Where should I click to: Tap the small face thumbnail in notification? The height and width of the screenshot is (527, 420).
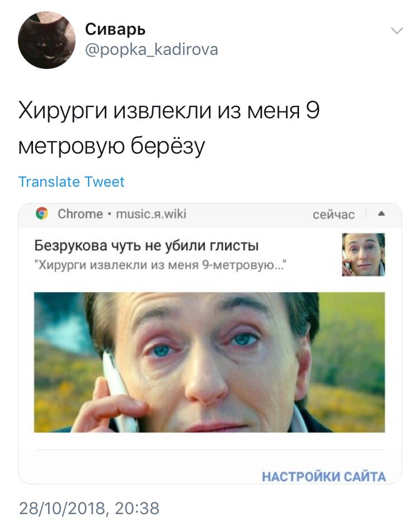point(363,255)
